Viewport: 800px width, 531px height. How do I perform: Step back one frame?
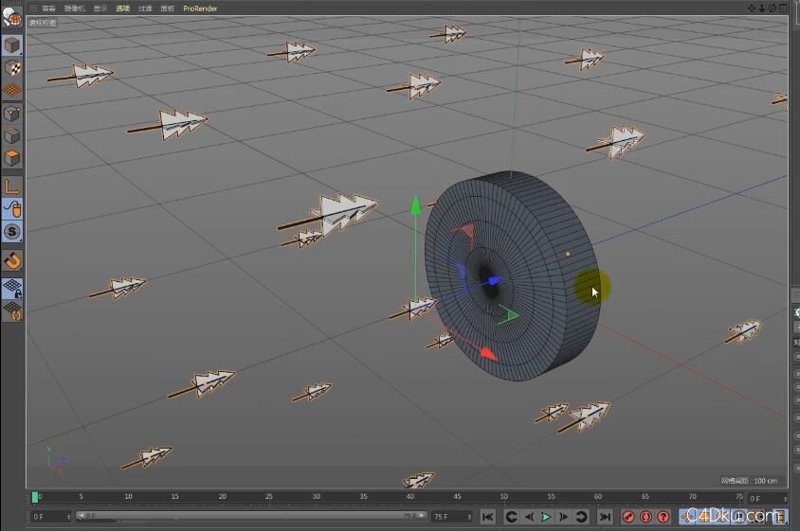click(529, 517)
